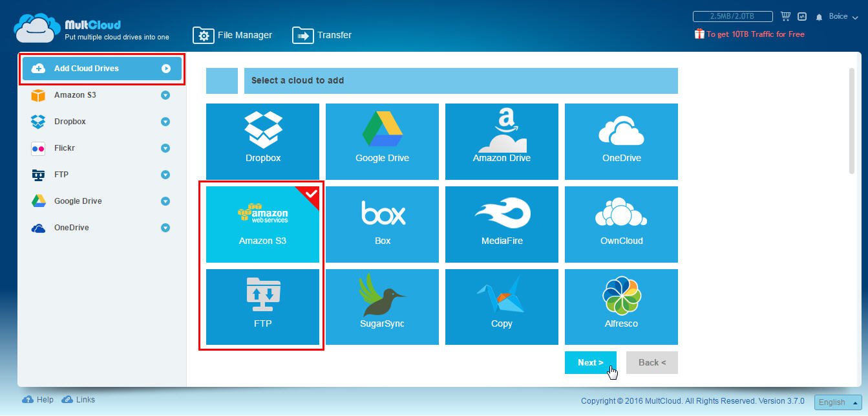Choose the OwnCloud cloud tile
The width and height of the screenshot is (868, 416).
pyautogui.click(x=621, y=224)
